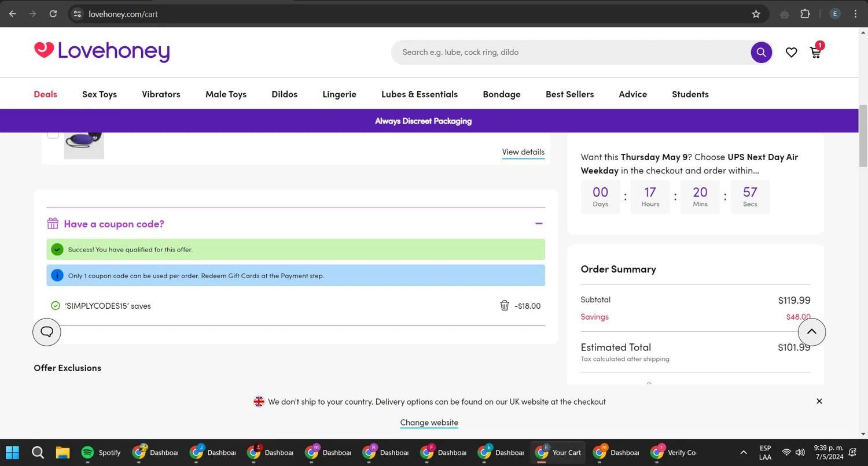
Task: Open the notifications tray icon
Action: tap(853, 452)
